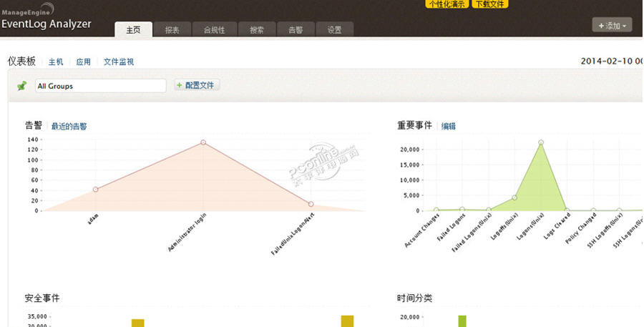Open the 最近的告警 link
Image resolution: width=644 pixels, height=327 pixels.
[69, 127]
